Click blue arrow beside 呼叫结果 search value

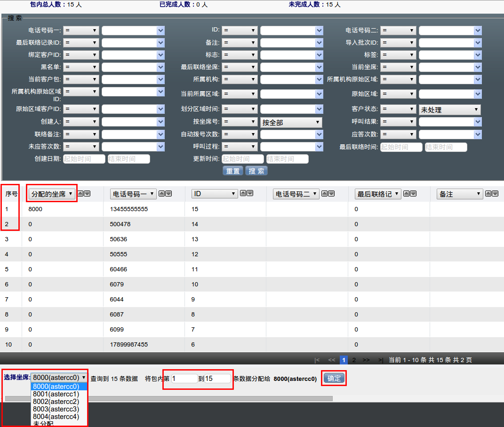478,122
